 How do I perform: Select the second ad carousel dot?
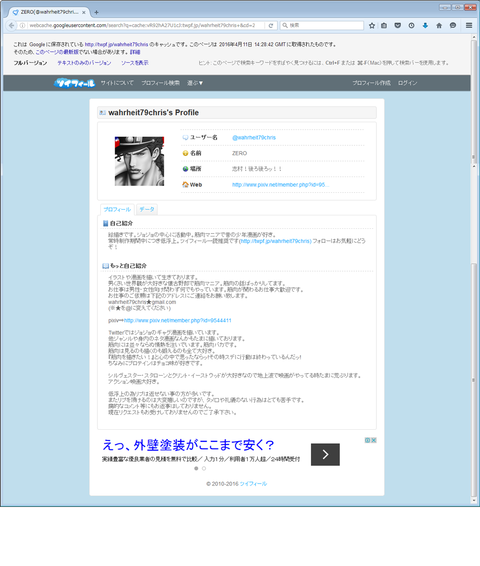click(x=204, y=469)
